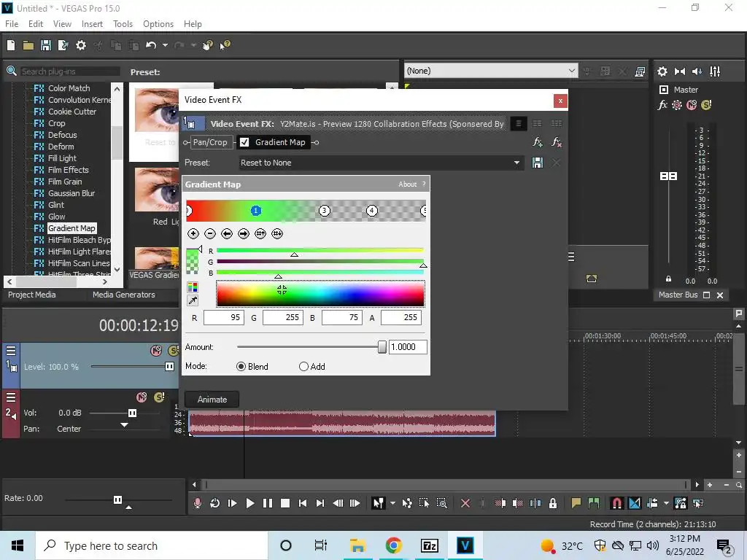Toggle snapping magnet icon
Screen dimensions: 747x560
coord(616,503)
